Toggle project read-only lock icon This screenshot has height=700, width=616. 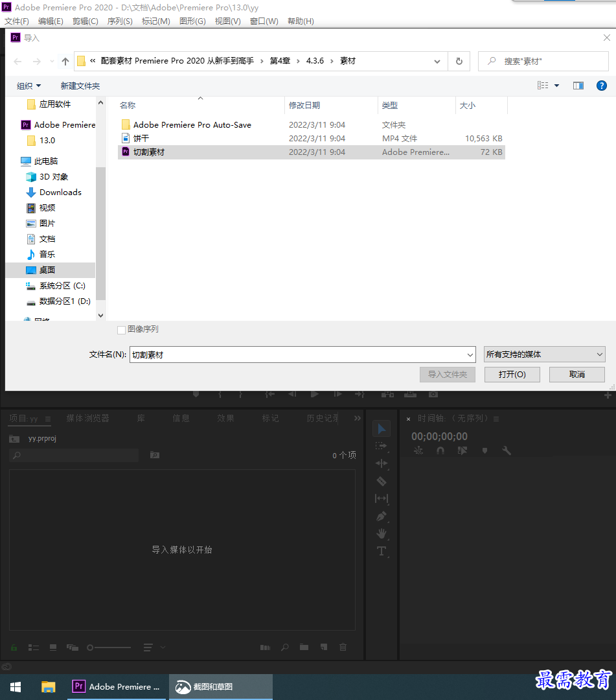pos(14,647)
